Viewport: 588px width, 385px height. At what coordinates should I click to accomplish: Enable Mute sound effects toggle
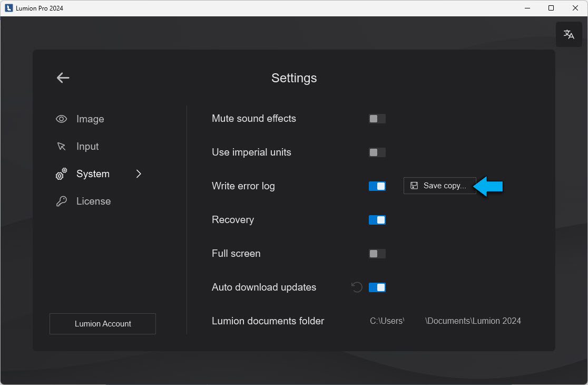377,119
